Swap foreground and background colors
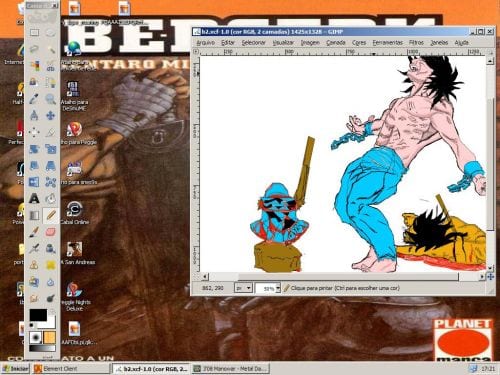 click(x=52, y=312)
